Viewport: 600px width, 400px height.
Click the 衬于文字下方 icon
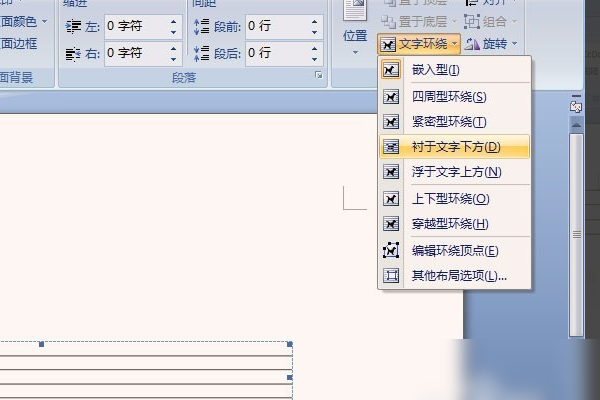point(391,147)
